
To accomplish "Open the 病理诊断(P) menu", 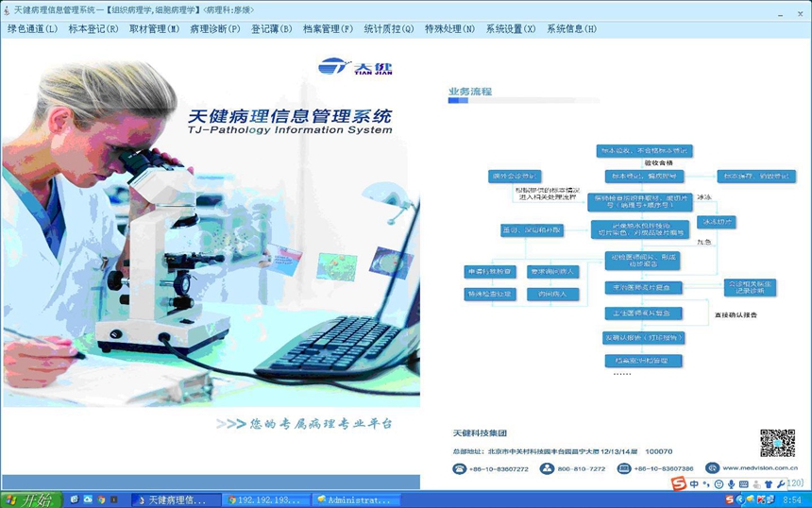I will (215, 29).
